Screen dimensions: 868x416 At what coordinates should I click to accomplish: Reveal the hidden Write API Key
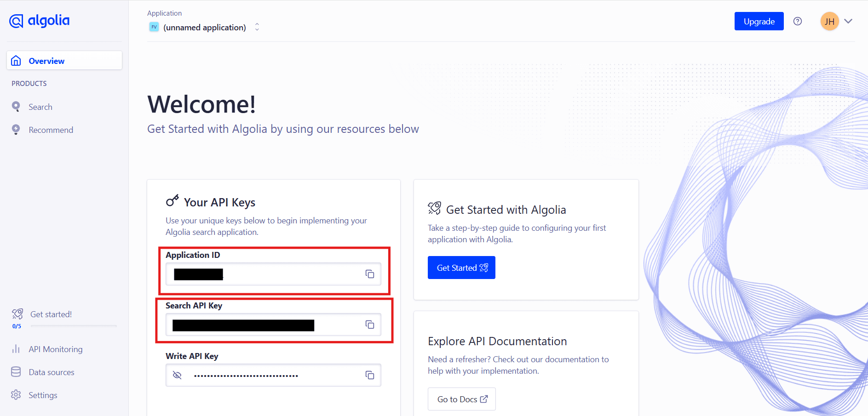coord(177,375)
